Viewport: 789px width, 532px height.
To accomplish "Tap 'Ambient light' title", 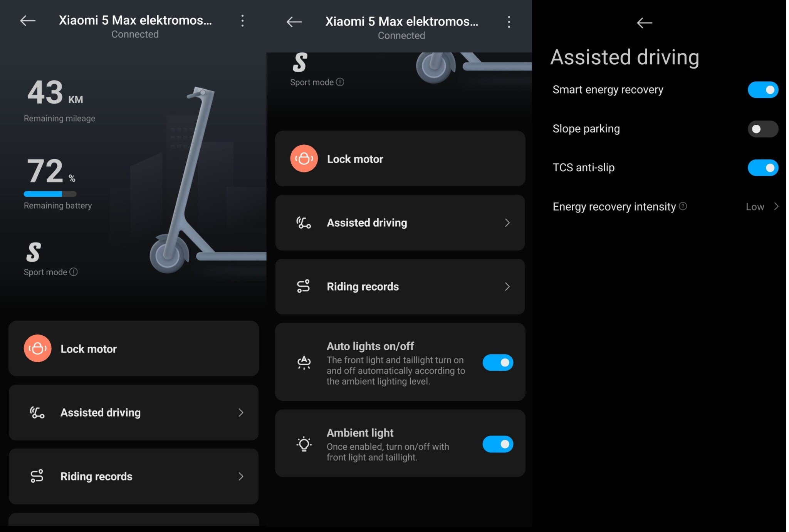I will click(360, 433).
